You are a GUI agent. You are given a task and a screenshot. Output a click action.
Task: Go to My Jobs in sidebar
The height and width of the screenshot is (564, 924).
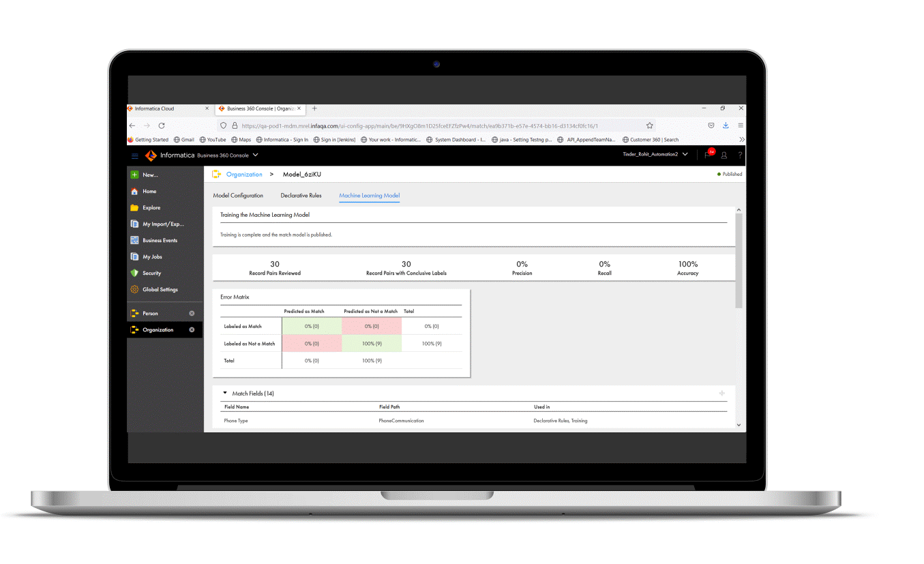point(152,257)
